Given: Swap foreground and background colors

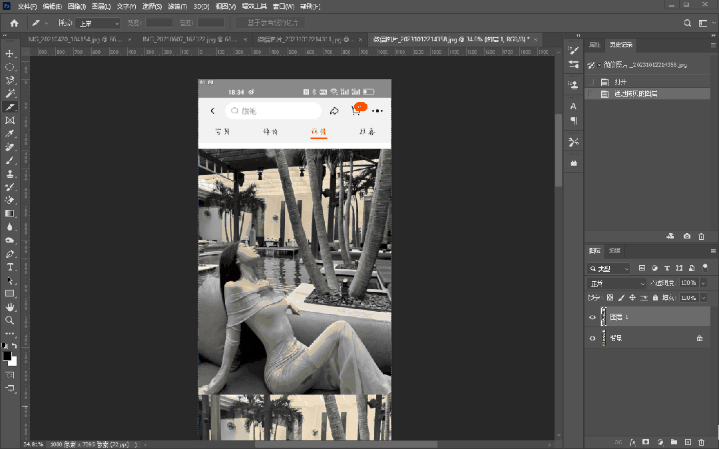Looking at the screenshot, I should click(15, 345).
